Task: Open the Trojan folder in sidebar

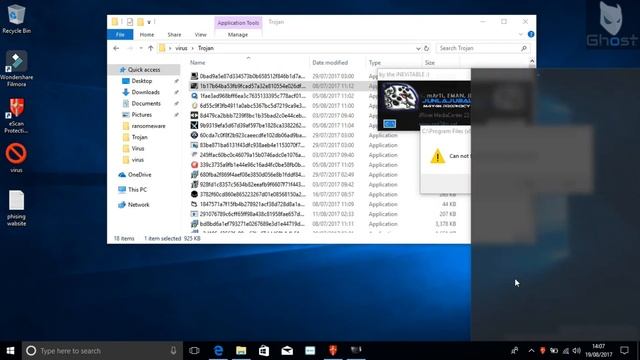Action: pos(139,137)
